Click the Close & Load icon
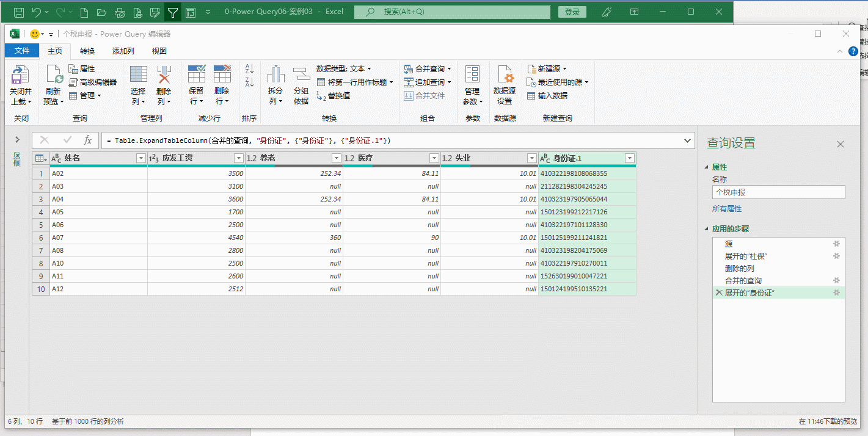This screenshot has height=436, width=868. tap(20, 76)
